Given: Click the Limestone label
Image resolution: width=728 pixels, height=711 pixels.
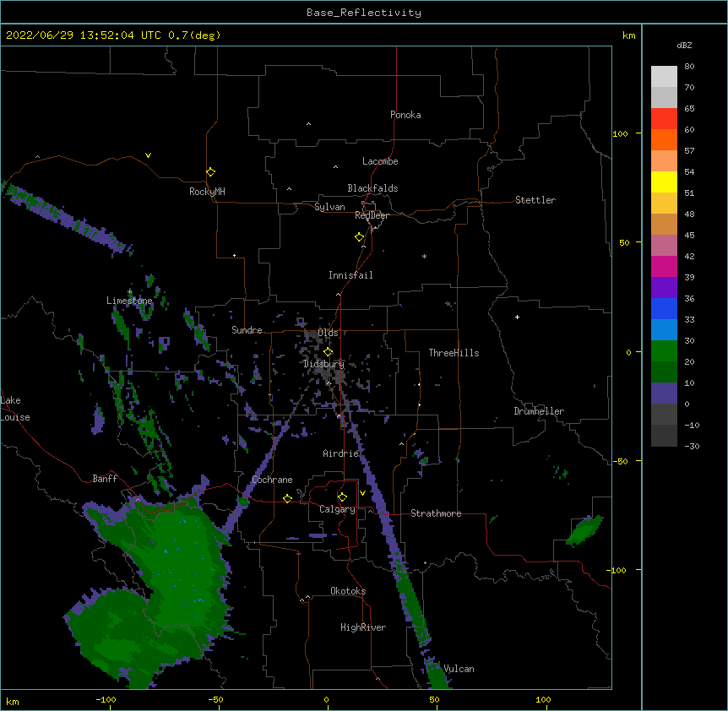Looking at the screenshot, I should click(x=129, y=301).
